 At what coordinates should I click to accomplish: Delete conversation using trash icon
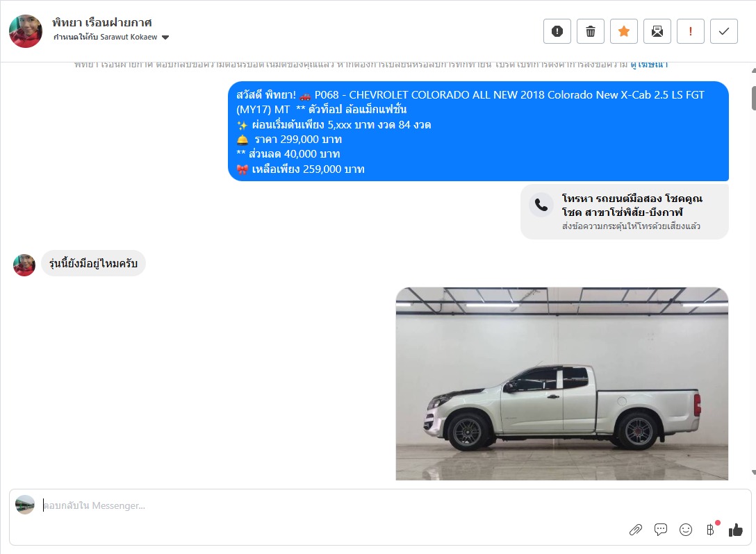590,31
